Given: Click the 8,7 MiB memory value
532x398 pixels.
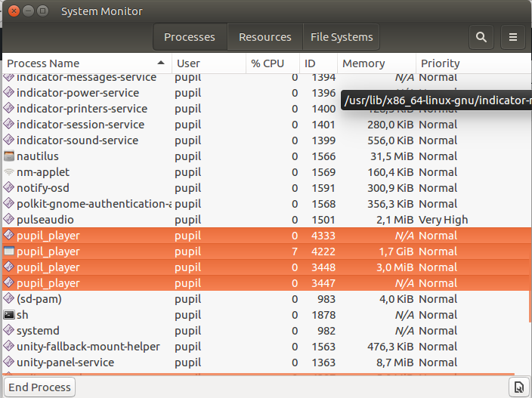Looking at the screenshot, I should coord(395,363).
